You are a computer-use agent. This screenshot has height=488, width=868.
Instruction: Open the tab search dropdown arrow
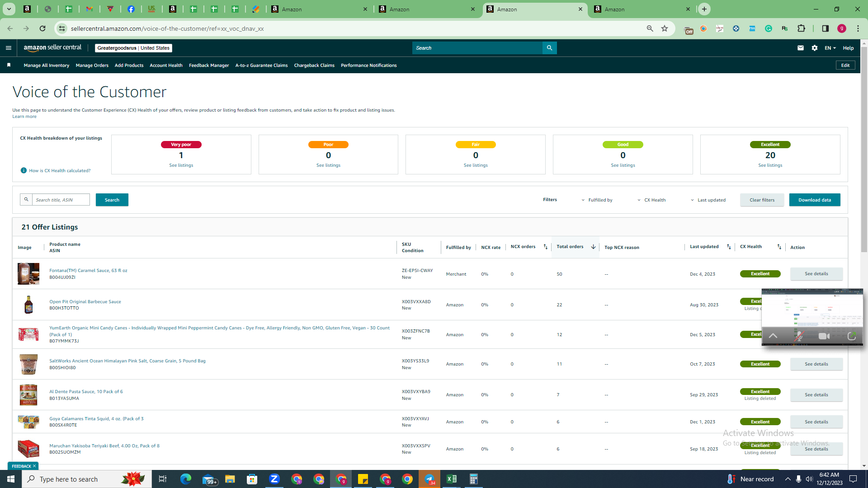click(x=9, y=9)
